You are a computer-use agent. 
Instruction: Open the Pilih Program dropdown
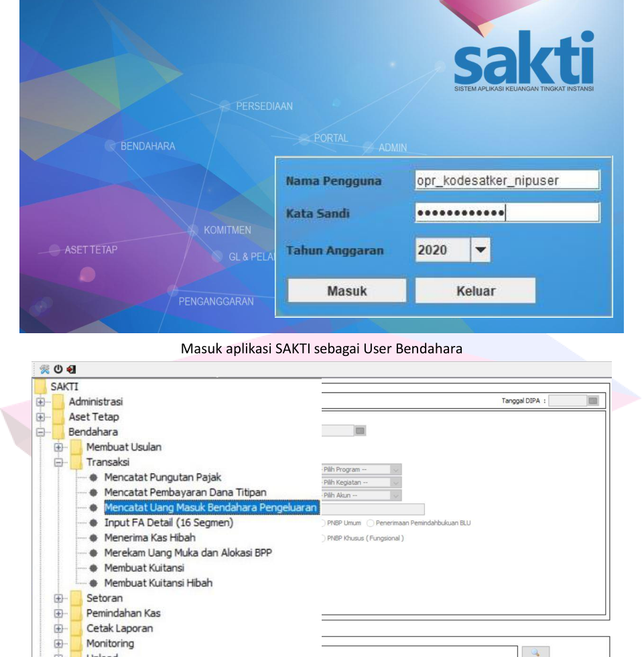[395, 469]
